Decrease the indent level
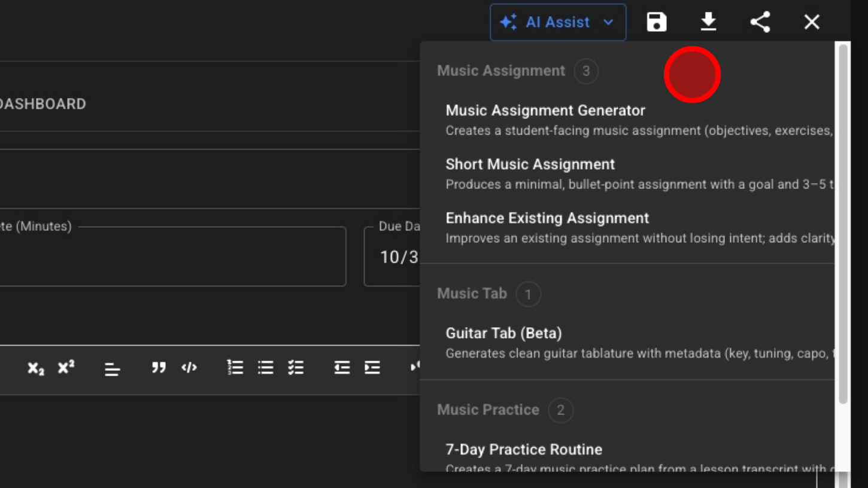Image resolution: width=868 pixels, height=488 pixels. 342,367
